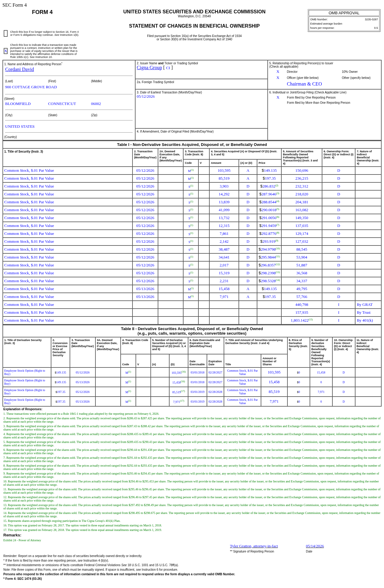Click the 'BLOOMFIELD' city text

pos(18,104)
